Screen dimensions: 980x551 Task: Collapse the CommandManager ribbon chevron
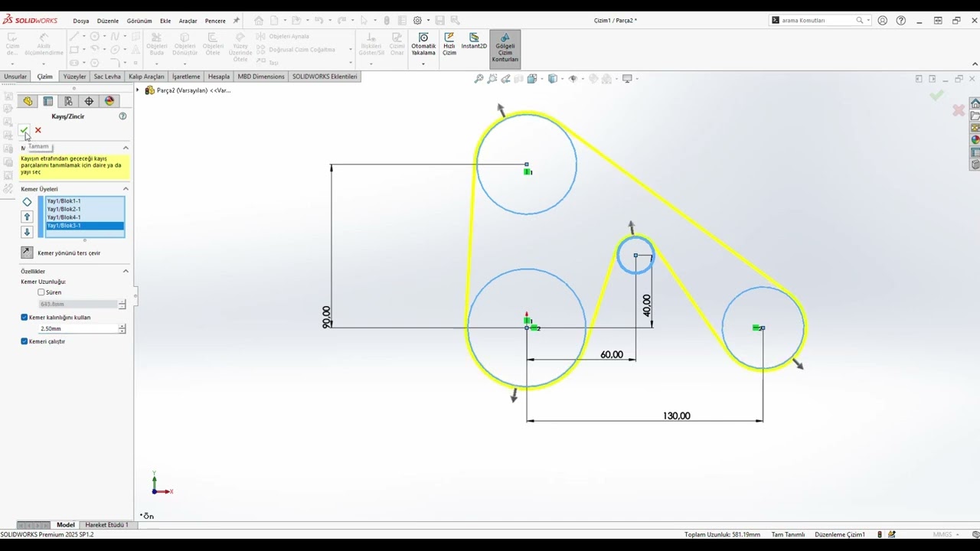click(975, 64)
